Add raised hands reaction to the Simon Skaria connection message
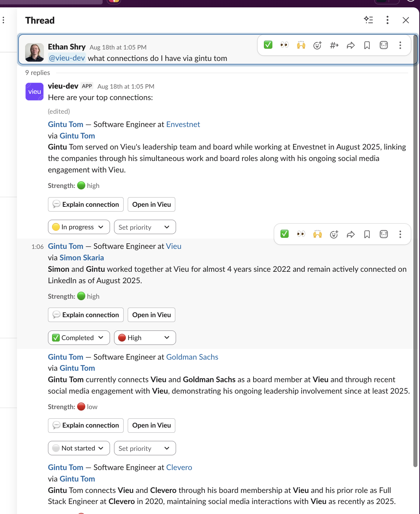 click(317, 234)
